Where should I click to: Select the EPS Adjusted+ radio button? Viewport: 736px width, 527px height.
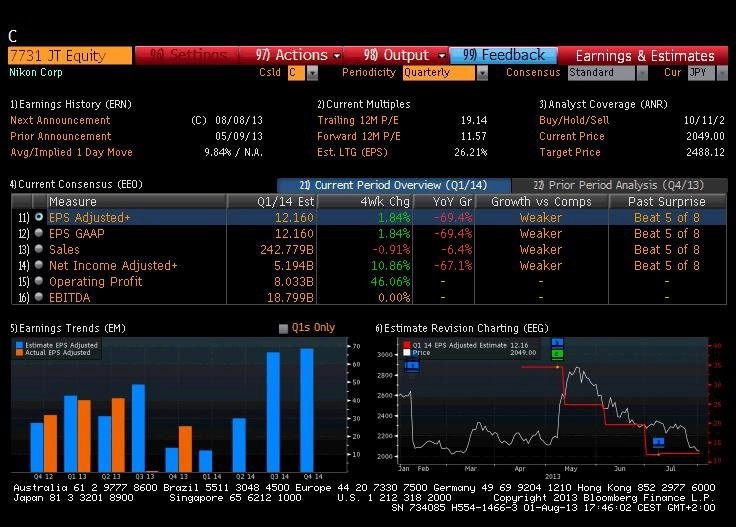39,217
